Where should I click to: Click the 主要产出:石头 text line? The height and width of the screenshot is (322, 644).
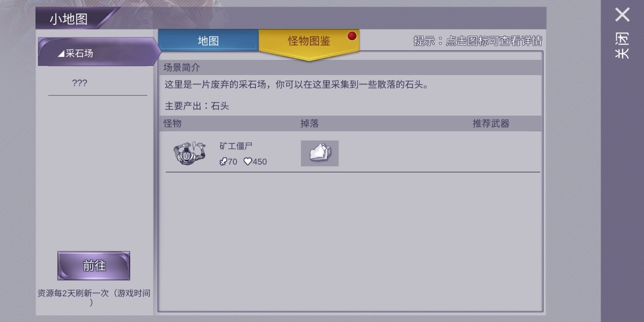197,106
